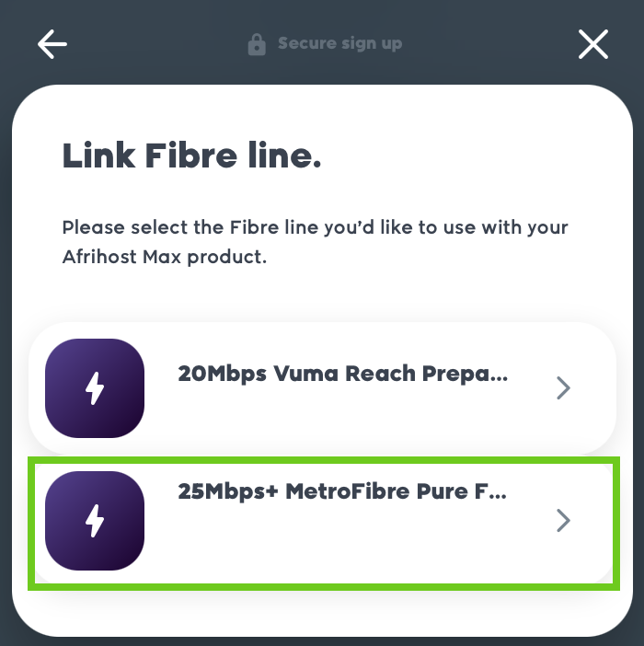Close the sign up dialog with X
This screenshot has height=646, width=644.
(593, 44)
